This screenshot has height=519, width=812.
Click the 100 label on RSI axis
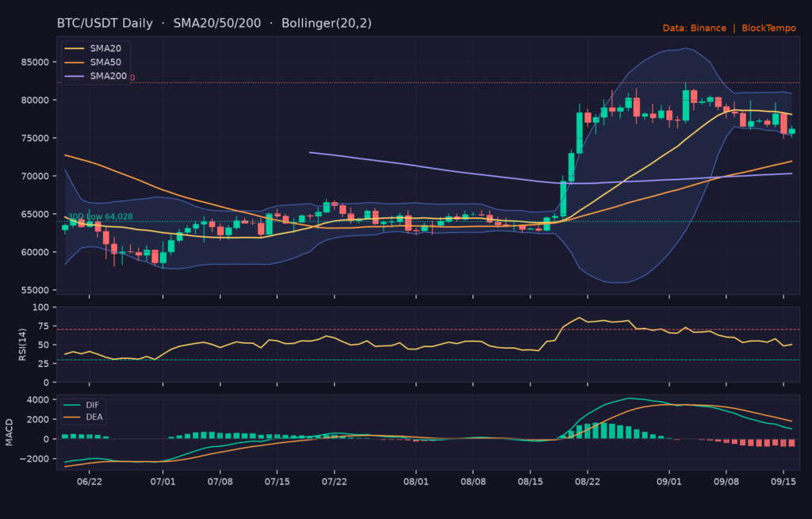click(x=41, y=307)
